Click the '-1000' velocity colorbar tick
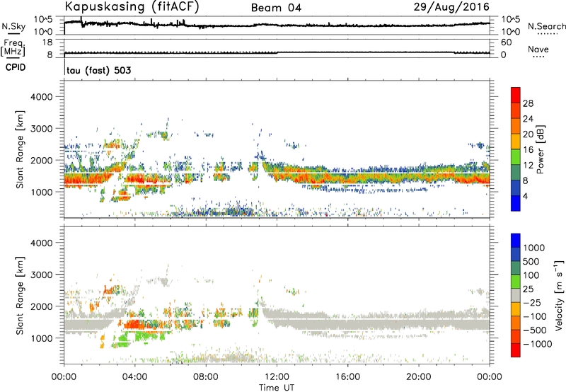 (538, 344)
